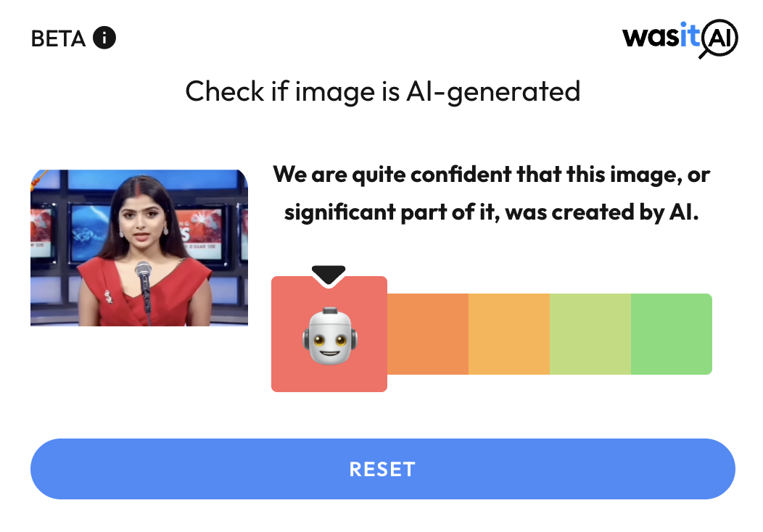Select the light green scale segment
Viewport: 763px width, 532px height.
pos(590,333)
